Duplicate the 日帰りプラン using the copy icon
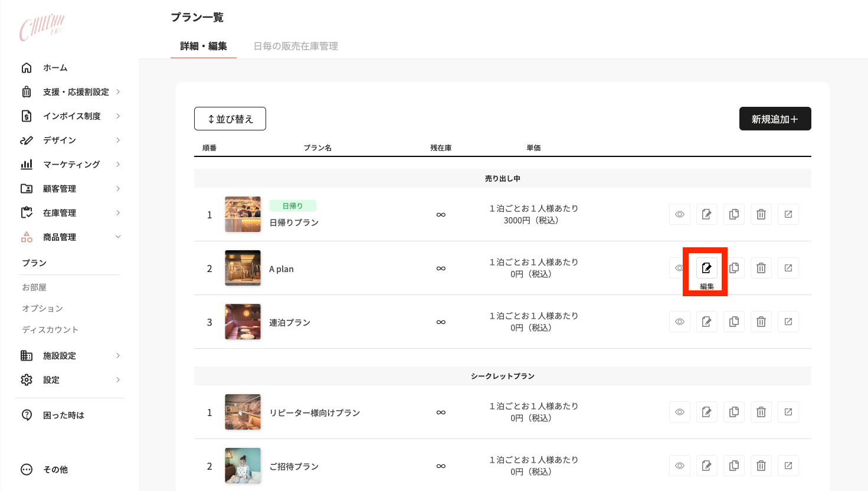 pos(733,214)
